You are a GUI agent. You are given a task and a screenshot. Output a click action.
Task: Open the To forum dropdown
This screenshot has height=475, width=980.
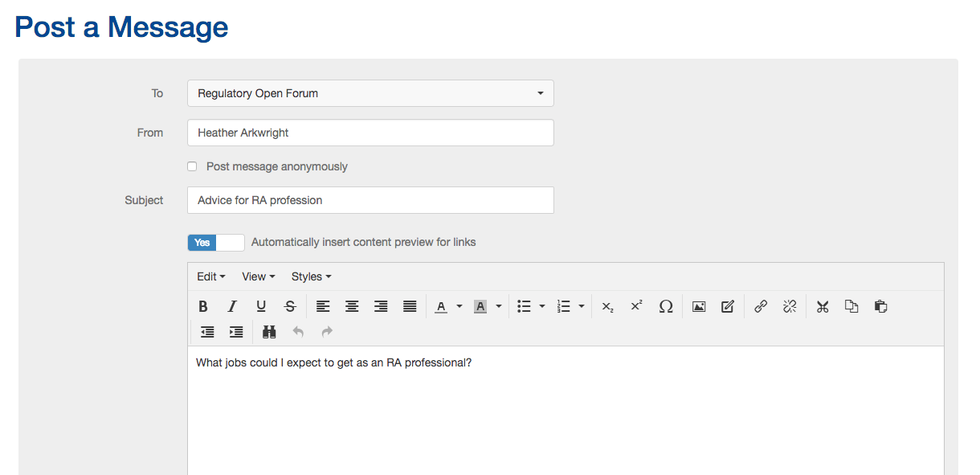(x=370, y=93)
